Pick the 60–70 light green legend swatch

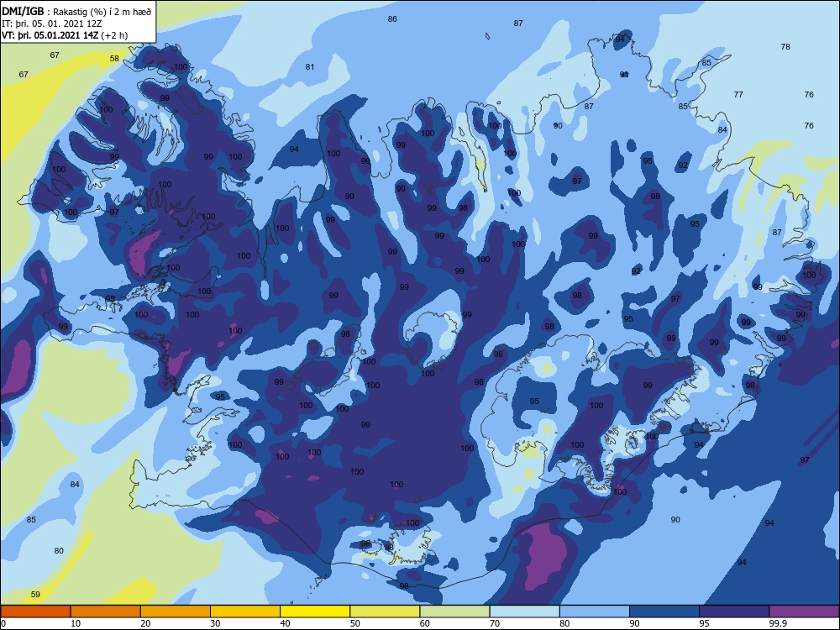click(454, 612)
